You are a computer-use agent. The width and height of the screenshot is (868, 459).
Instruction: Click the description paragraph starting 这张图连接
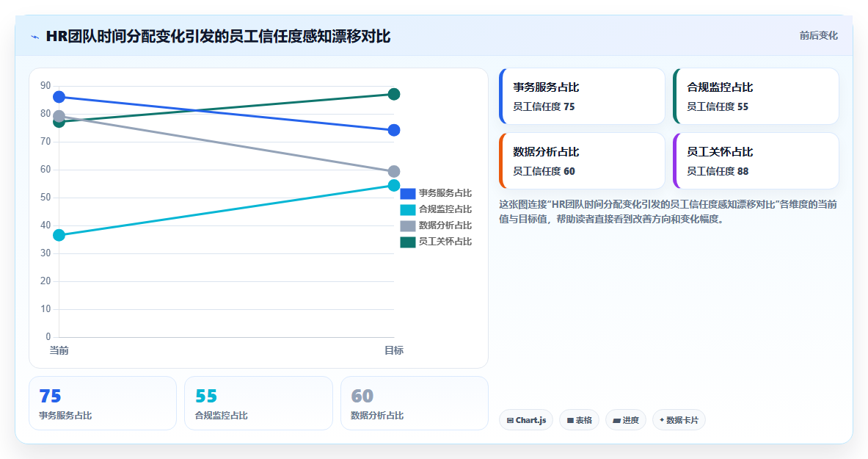[x=668, y=212]
